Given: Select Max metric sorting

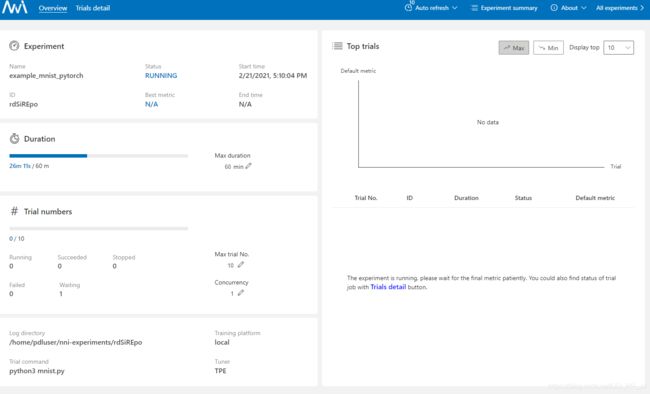Looking at the screenshot, I should point(514,48).
